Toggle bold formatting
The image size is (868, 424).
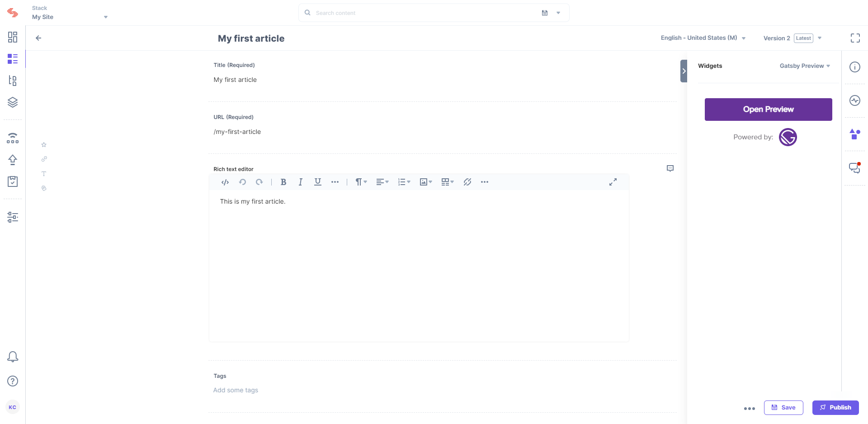click(x=283, y=182)
